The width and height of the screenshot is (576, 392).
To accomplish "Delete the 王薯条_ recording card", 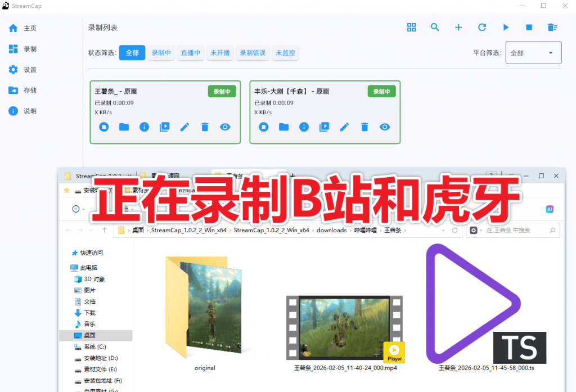I will pyautogui.click(x=205, y=127).
